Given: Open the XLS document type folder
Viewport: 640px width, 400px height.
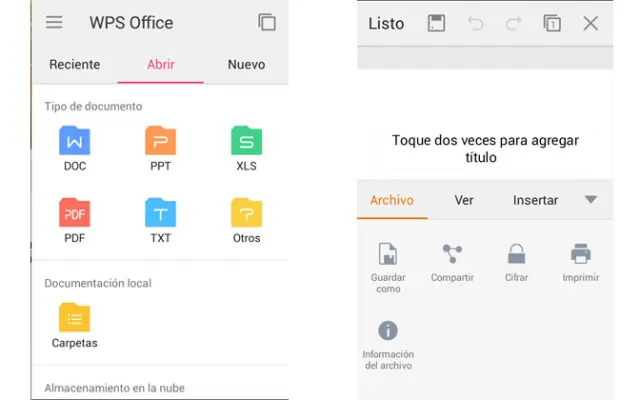Looking at the screenshot, I should click(x=246, y=141).
